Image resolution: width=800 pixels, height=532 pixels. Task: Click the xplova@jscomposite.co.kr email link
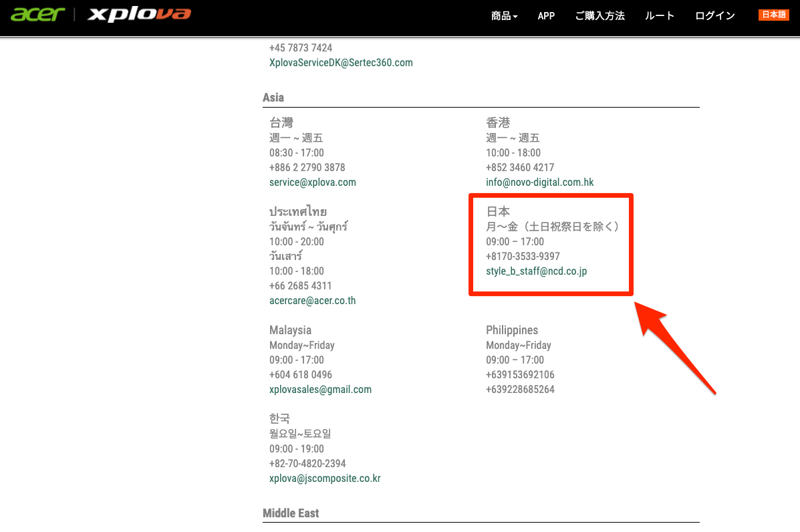coord(325,479)
